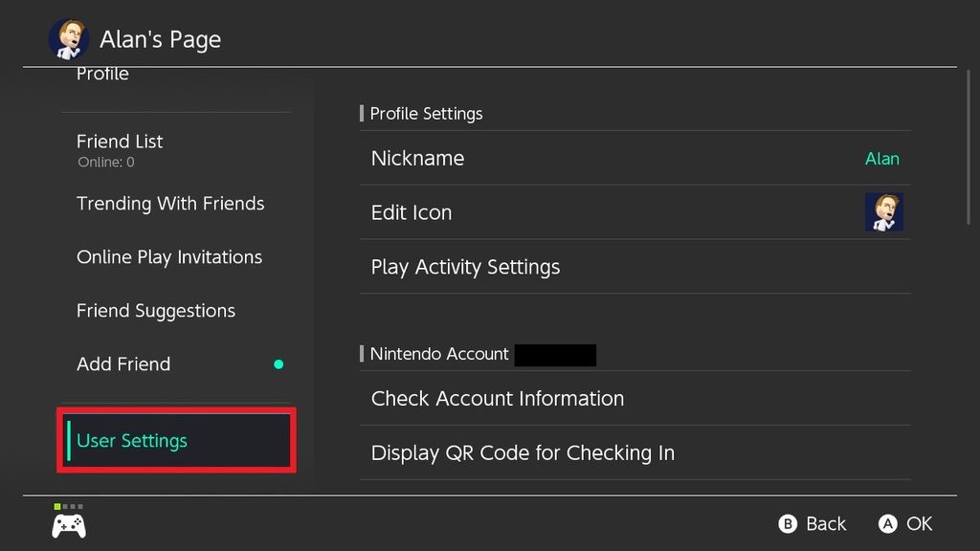Image resolution: width=980 pixels, height=551 pixels.
Task: Select the Edit Icon avatar thumbnail
Action: pos(884,212)
